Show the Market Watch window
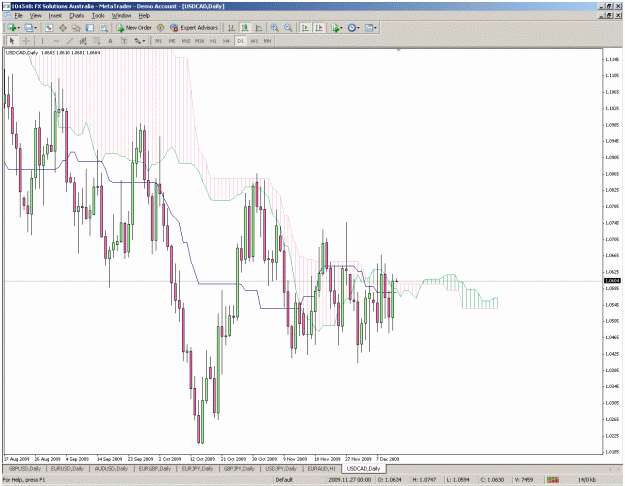Image resolution: width=625 pixels, height=486 pixels. point(49,28)
